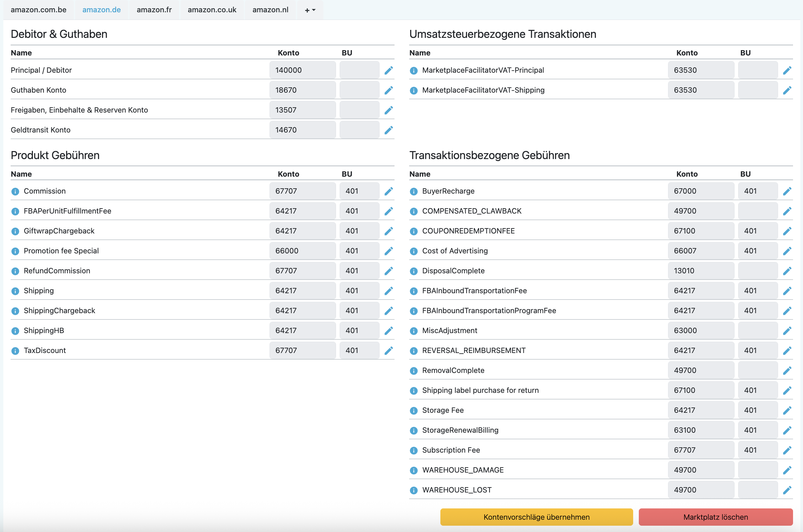
Task: Click the Konto field for Guthaben Konto
Action: coord(302,90)
